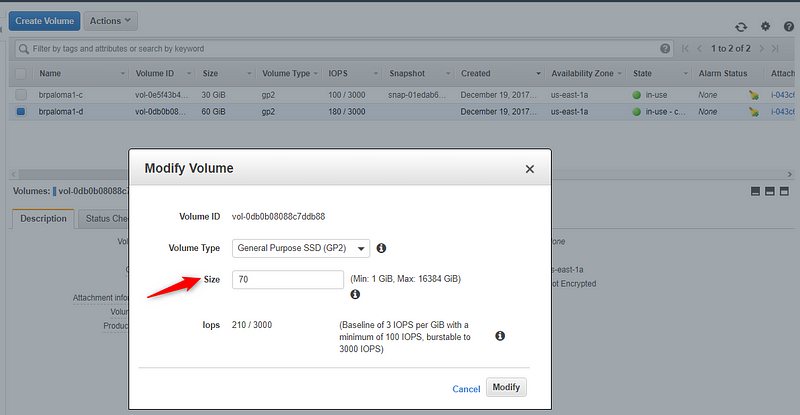This screenshot has width=800, height=415.
Task: Click the alarm icon in the brpaloma1-c row
Action: [x=754, y=95]
